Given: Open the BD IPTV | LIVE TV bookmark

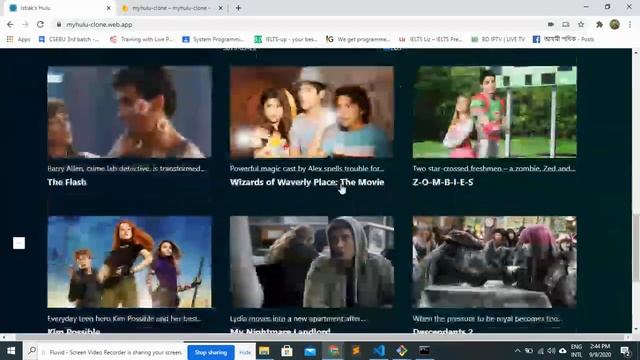Looking at the screenshot, I should [498, 39].
